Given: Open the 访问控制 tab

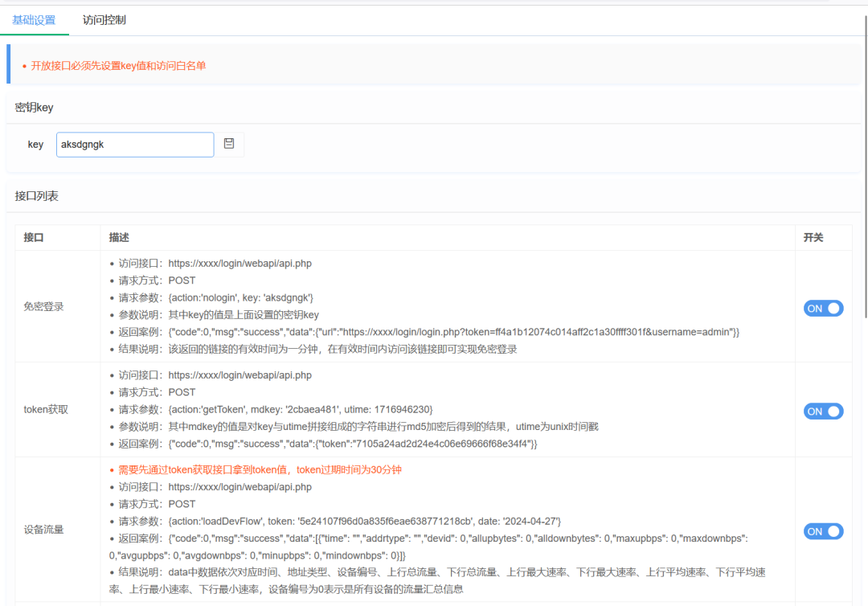Looking at the screenshot, I should (104, 20).
